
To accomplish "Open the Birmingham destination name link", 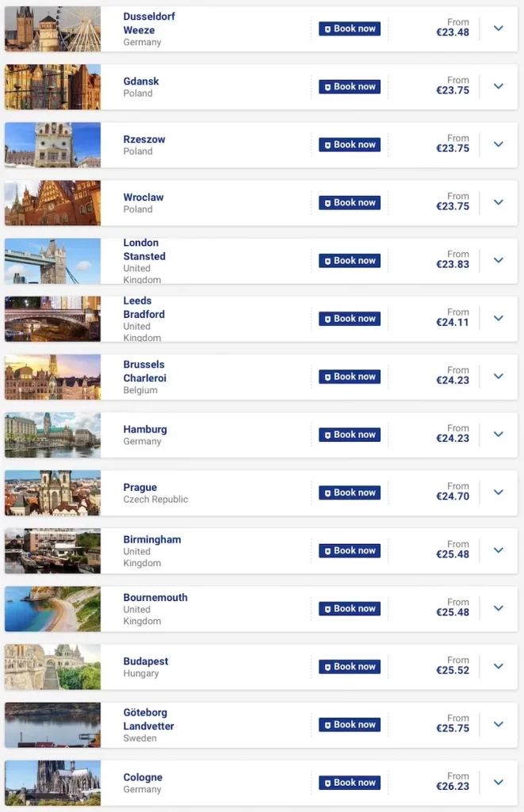I will pos(152,539).
